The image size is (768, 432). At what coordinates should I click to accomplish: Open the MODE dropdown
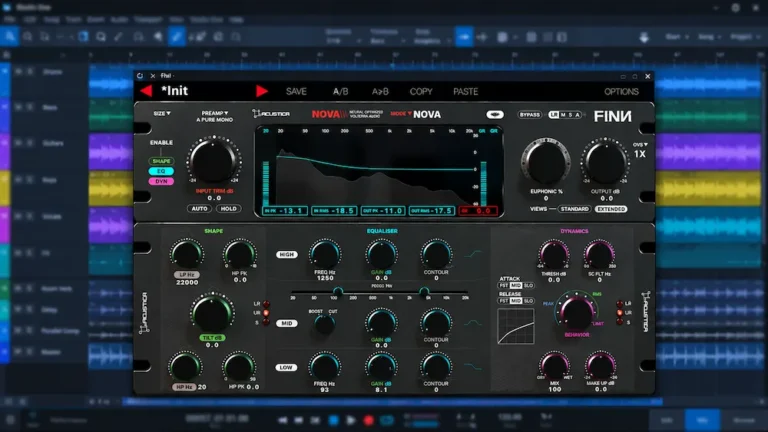(x=401, y=114)
